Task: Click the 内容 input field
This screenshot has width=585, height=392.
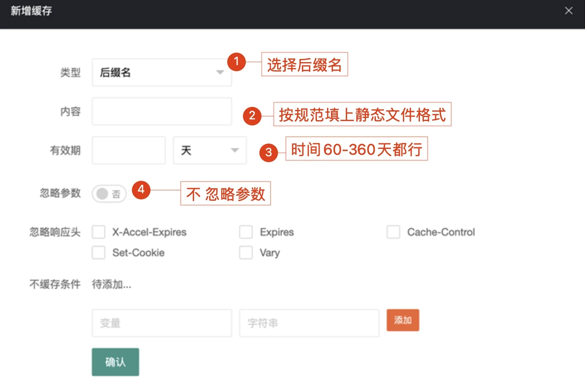Action: coord(161,112)
